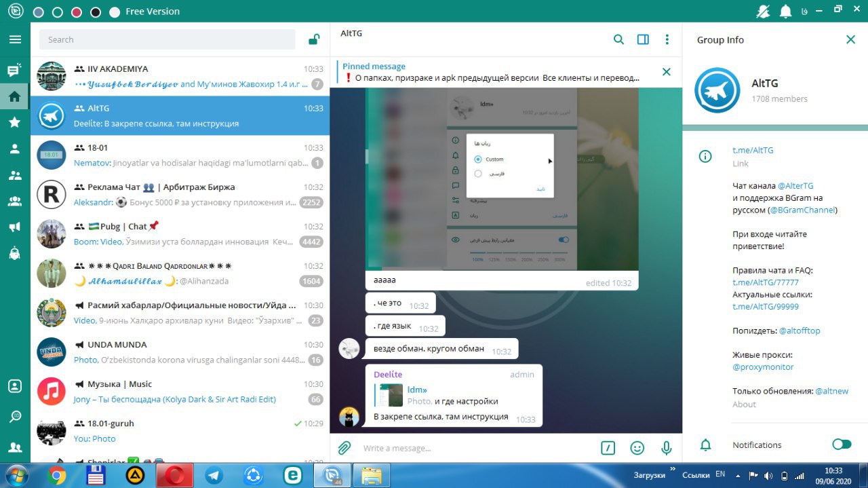Open Google Chrome from the taskbar
868x488 pixels.
[x=57, y=476]
